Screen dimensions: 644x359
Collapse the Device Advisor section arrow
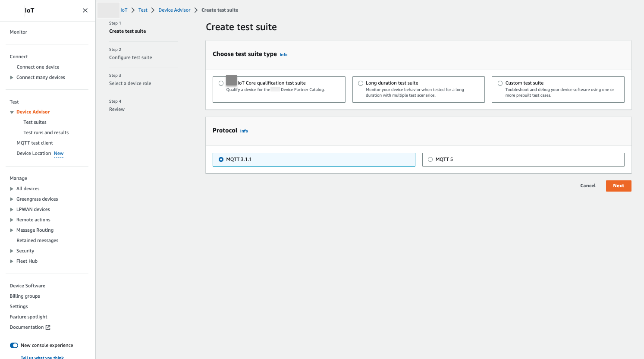(12, 112)
